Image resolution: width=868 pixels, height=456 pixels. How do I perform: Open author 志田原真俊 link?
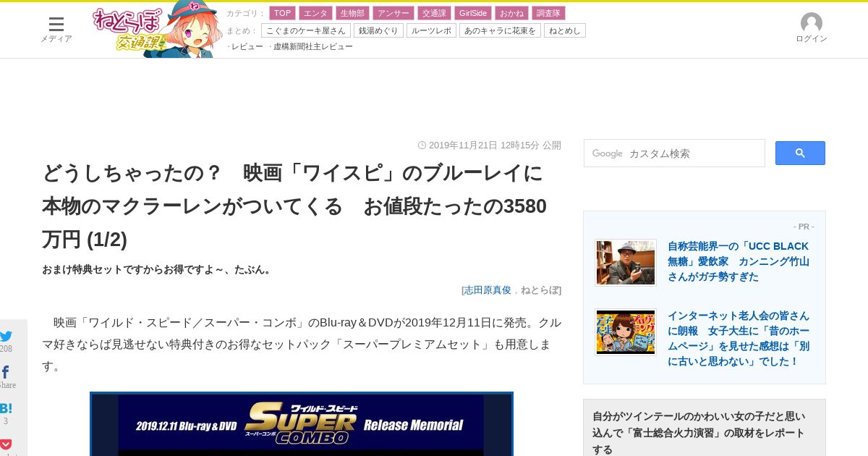[x=488, y=290]
